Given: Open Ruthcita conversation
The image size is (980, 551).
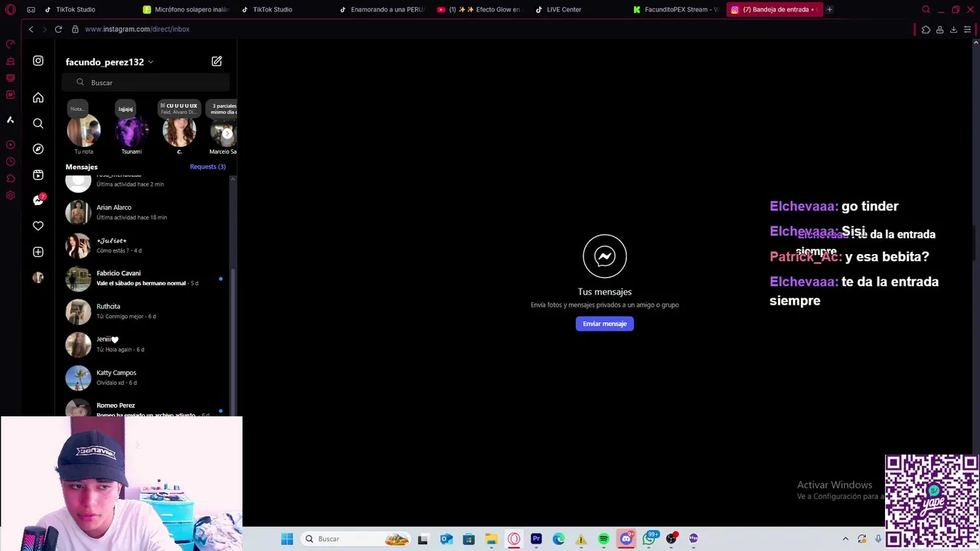Looking at the screenshot, I should pos(147,311).
